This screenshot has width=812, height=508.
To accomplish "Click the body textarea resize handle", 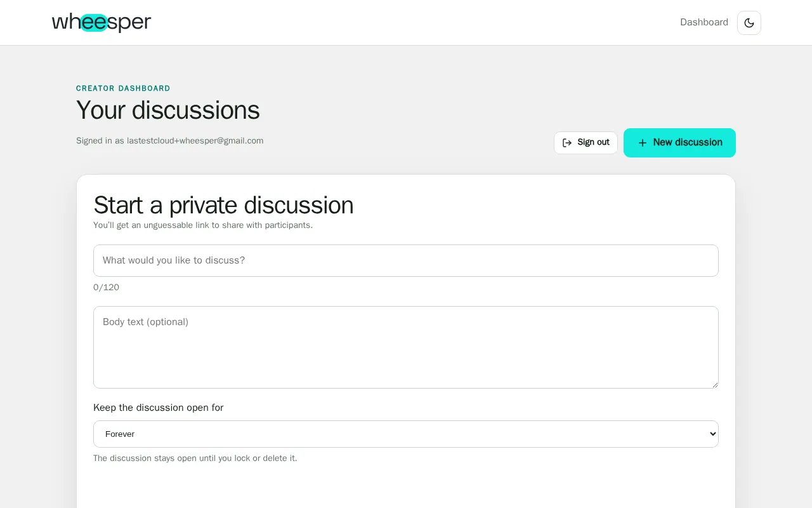I will [x=714, y=384].
